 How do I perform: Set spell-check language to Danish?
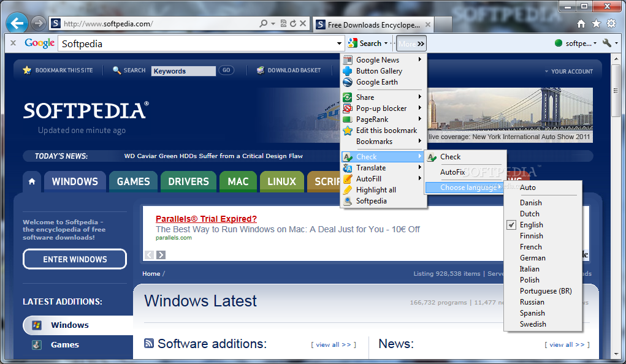click(x=543, y=203)
